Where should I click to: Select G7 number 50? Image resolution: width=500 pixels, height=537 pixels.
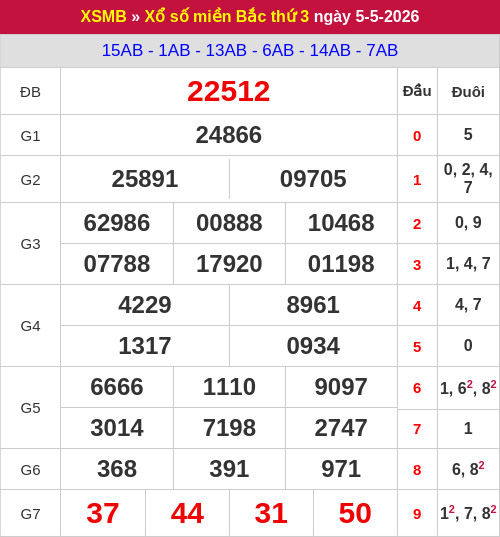[x=355, y=513]
